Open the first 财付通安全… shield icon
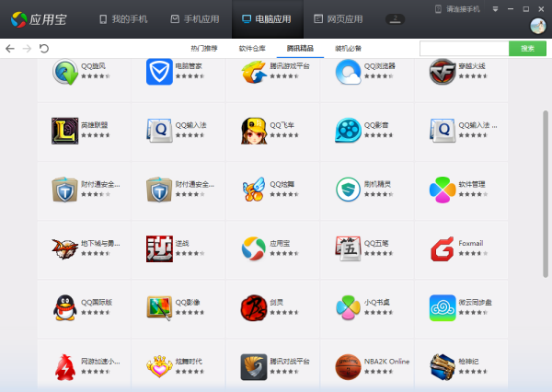Viewport: 552px width, 392px height. click(65, 190)
